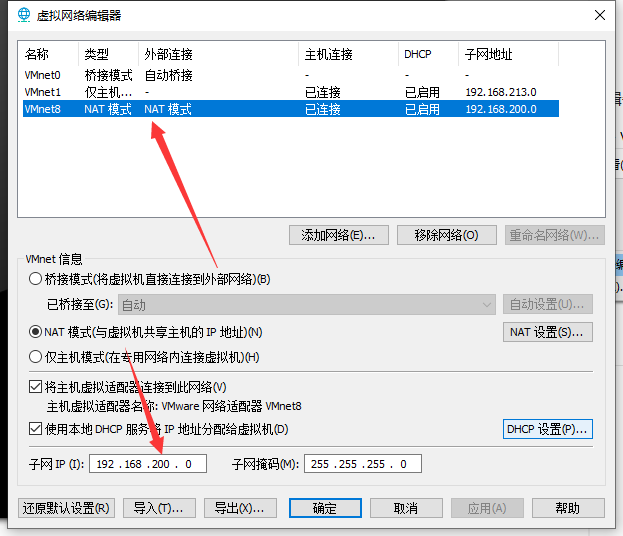The height and width of the screenshot is (536, 623).
Task: Click the 子网掩码 input field
Action: (362, 464)
